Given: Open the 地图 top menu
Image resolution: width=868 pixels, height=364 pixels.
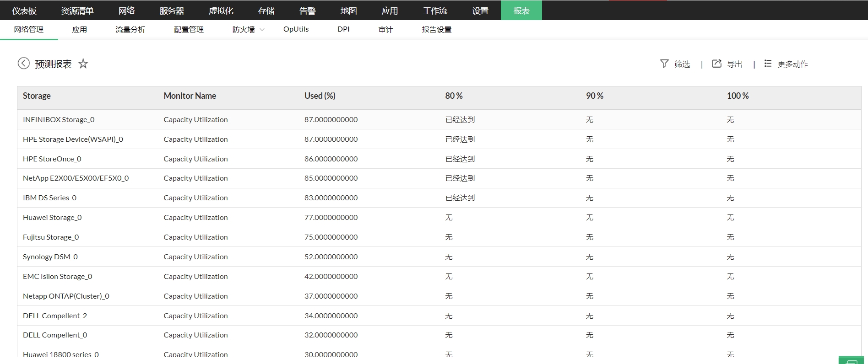Looking at the screenshot, I should click(349, 11).
